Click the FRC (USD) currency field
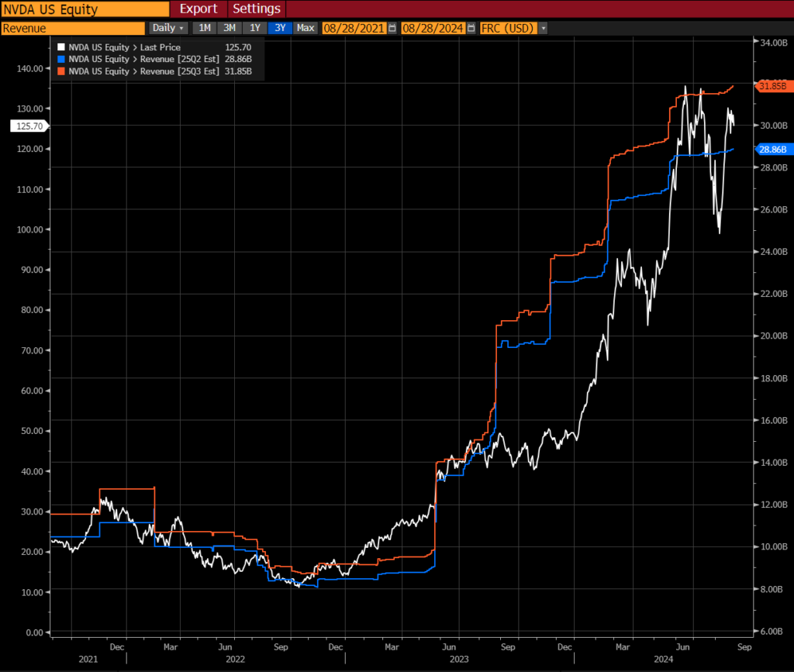Screen dimensions: 794x672 [x=508, y=29]
